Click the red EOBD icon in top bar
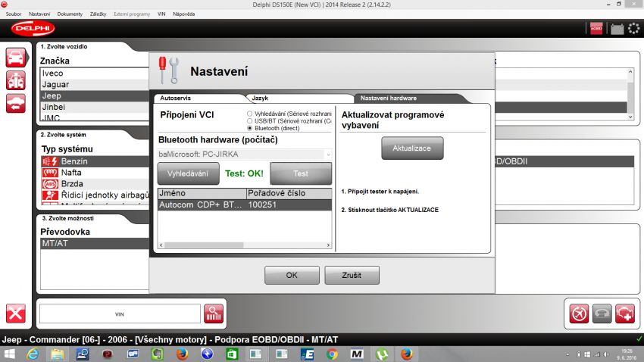644x362 pixels. click(596, 28)
